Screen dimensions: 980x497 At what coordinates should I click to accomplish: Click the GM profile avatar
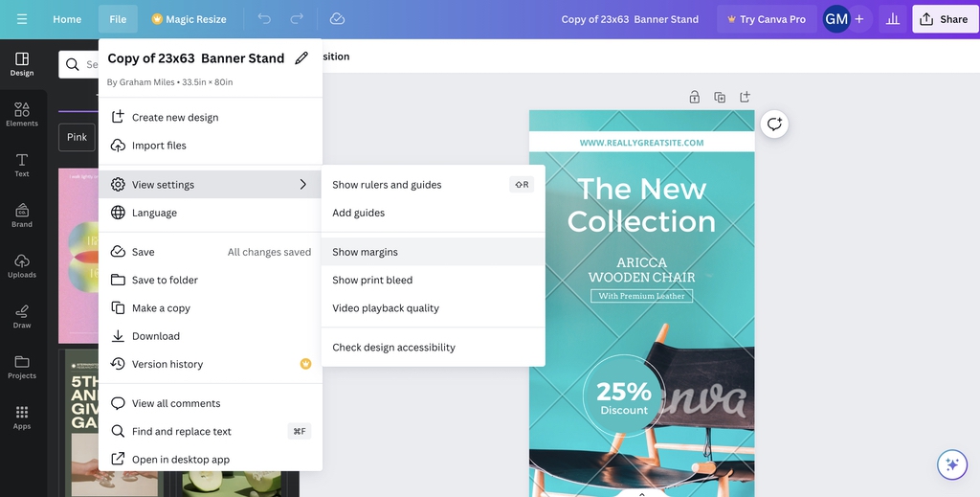point(836,19)
